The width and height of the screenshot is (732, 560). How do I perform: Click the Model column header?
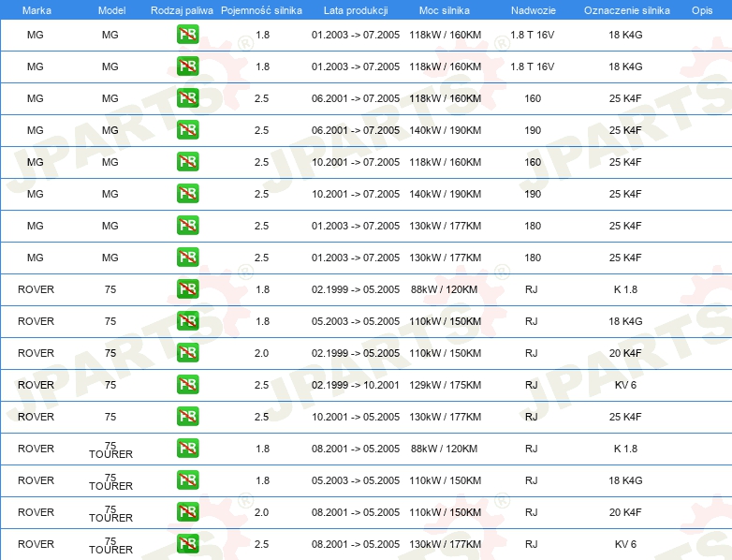(x=111, y=10)
